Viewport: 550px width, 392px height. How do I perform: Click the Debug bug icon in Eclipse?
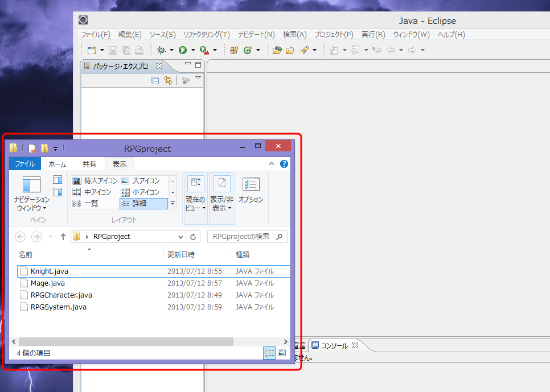point(161,50)
